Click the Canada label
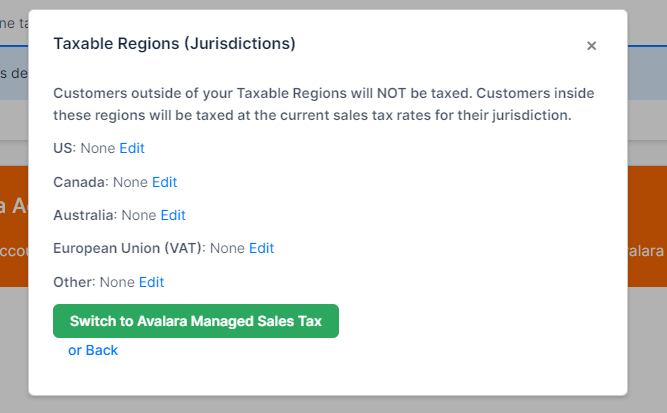 (x=81, y=182)
